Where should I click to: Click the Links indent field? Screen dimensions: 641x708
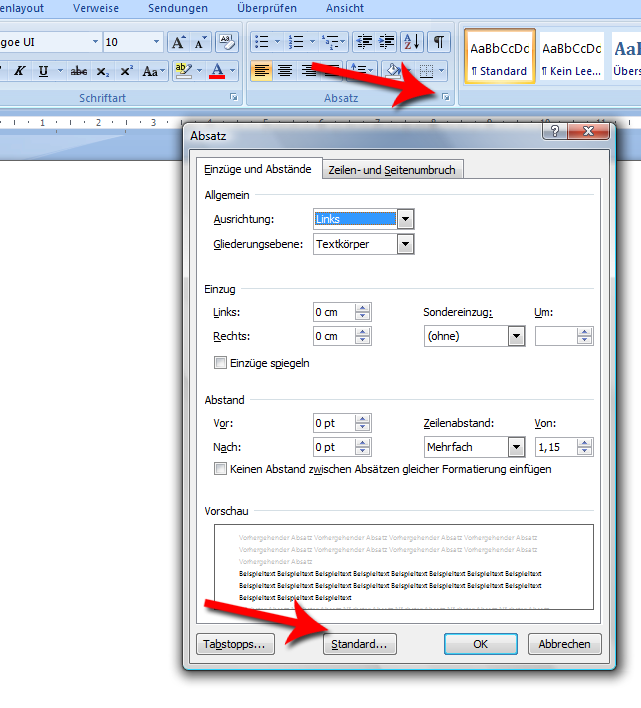tap(334, 312)
